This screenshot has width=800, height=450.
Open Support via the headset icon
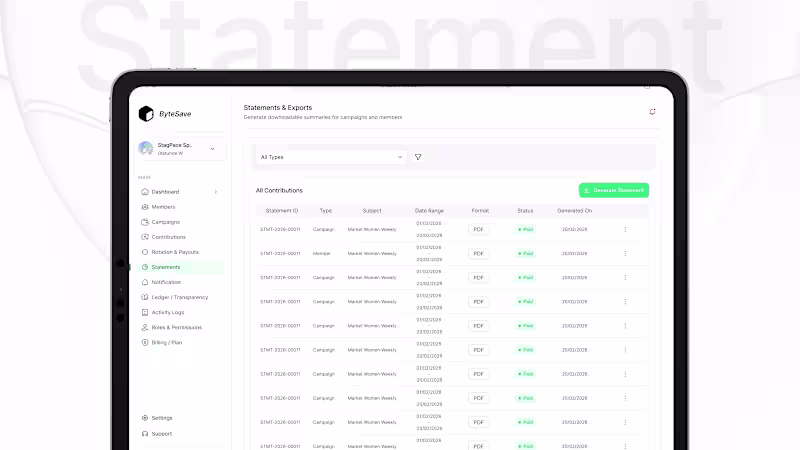click(x=145, y=434)
